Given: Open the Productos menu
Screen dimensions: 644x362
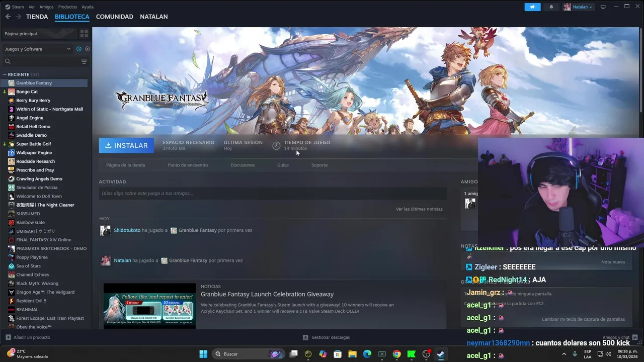Looking at the screenshot, I should click(67, 7).
